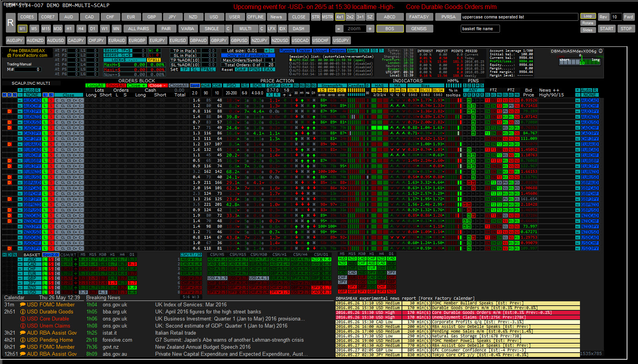
Task: Click the Strength% column header
Action: click(x=332, y=85)
